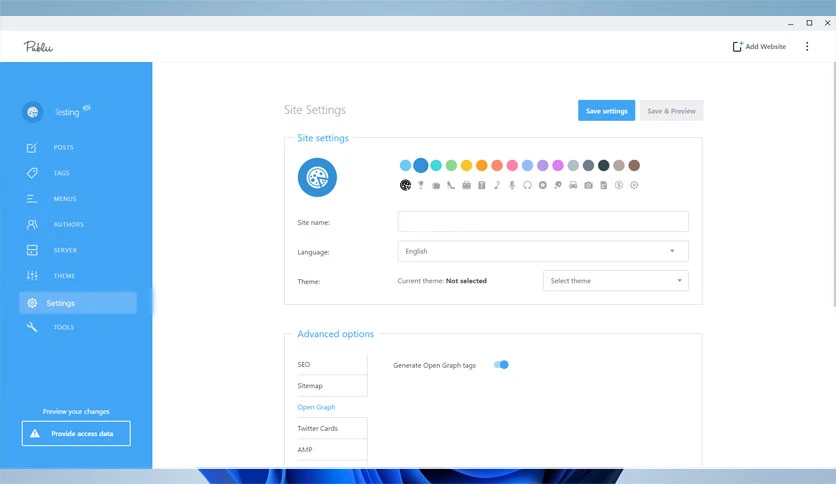Switch to the Sitemap advanced options tab

tap(332, 386)
